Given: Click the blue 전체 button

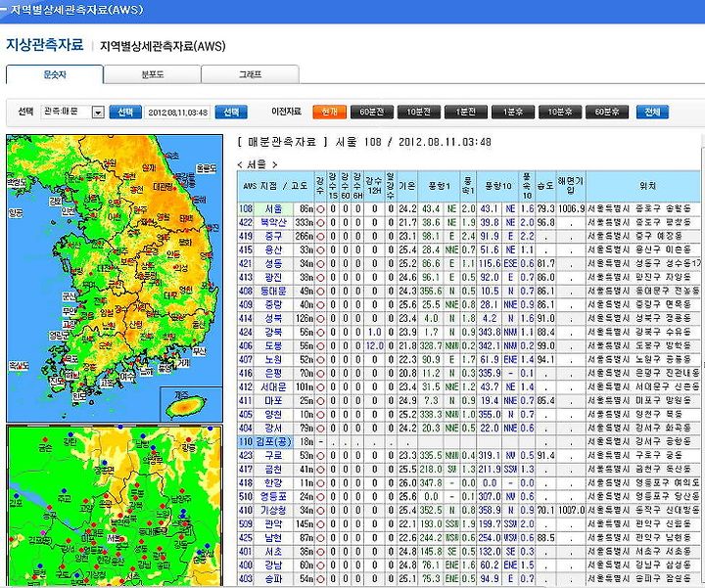Looking at the screenshot, I should pos(652,112).
